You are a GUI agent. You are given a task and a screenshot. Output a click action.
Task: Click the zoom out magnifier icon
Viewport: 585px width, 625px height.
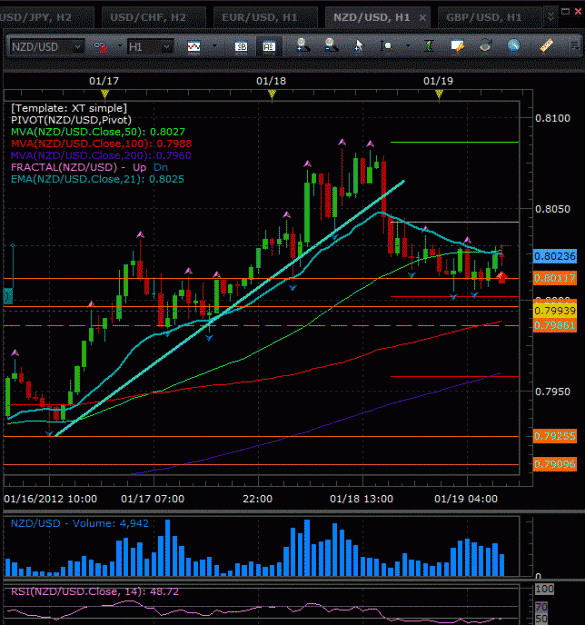[331, 45]
